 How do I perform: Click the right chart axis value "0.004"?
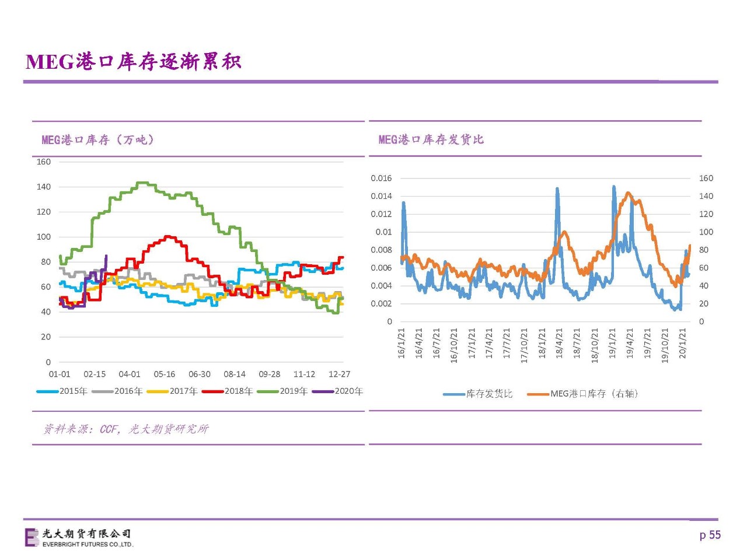[381, 285]
